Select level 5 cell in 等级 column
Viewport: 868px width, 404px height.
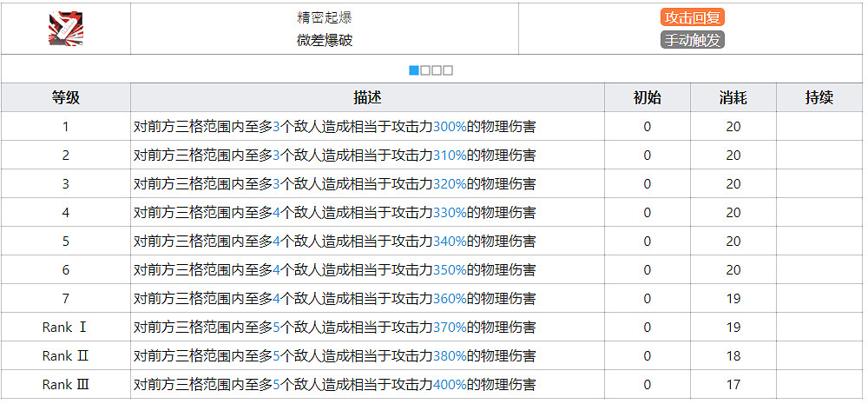[66, 241]
